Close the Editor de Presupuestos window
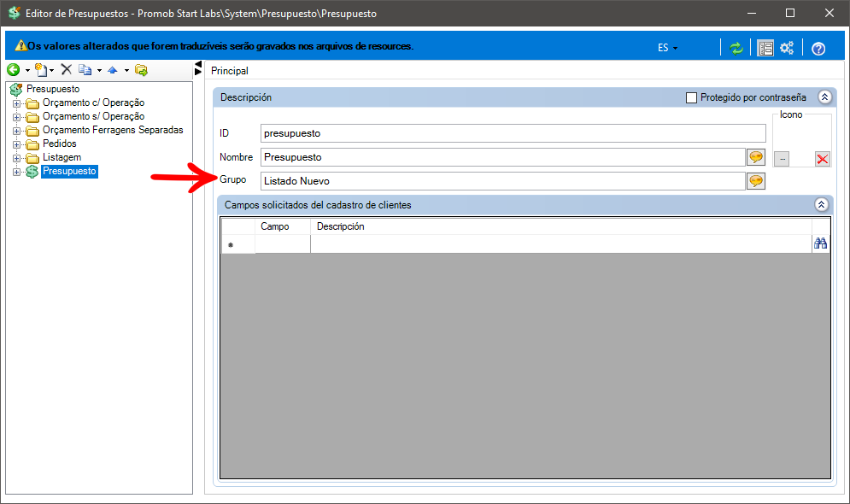This screenshot has width=850, height=504. (x=829, y=13)
